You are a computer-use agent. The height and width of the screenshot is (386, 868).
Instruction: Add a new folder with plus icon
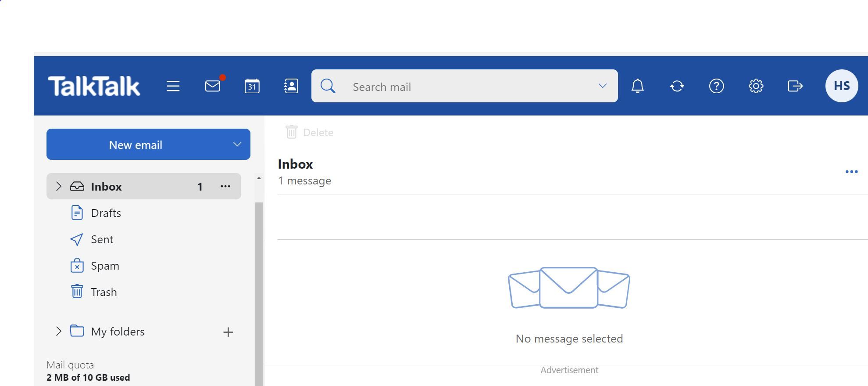click(228, 332)
